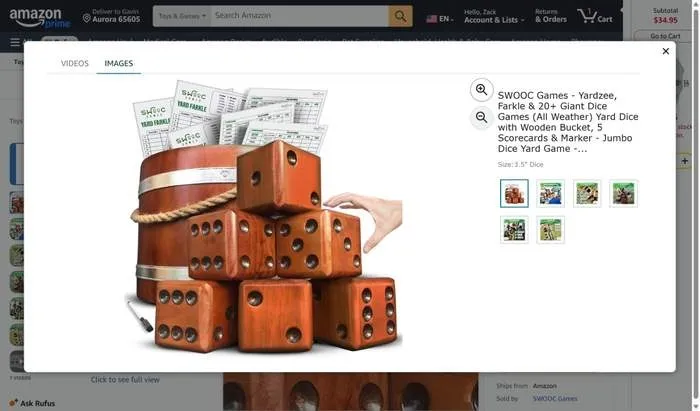The image size is (700, 411).
Task: Click the Amazon search magnifier button
Action: 400,16
